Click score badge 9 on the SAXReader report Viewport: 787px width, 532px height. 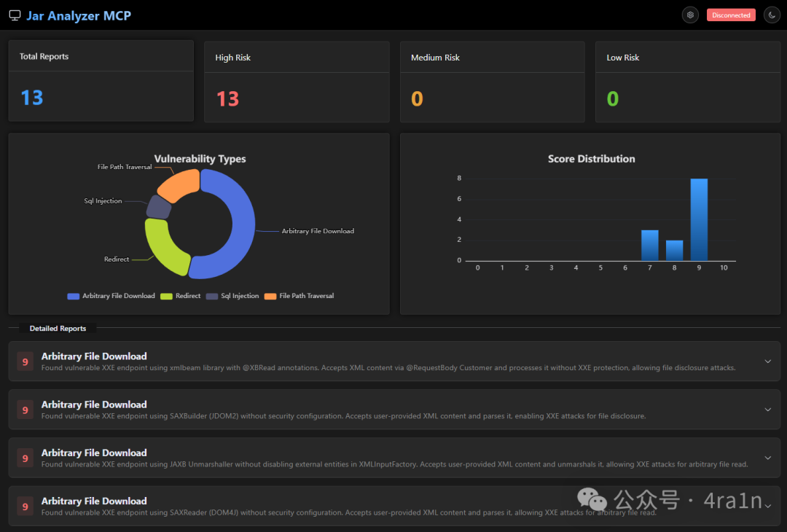tap(25, 506)
